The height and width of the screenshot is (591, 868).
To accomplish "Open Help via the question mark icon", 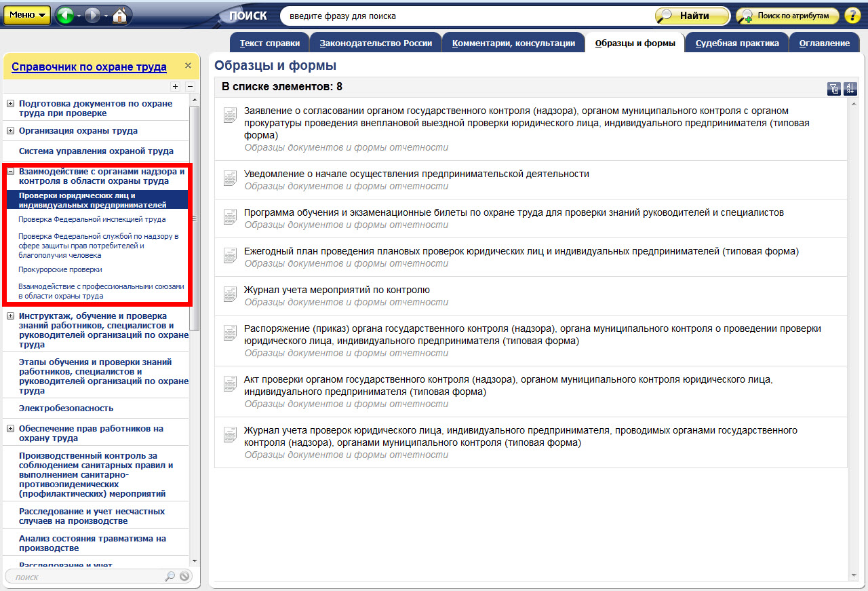I will tap(852, 16).
